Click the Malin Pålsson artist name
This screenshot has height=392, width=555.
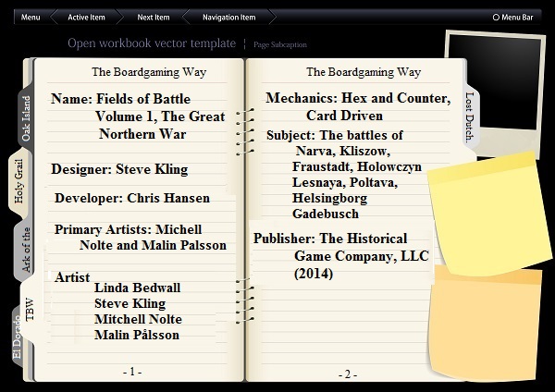pos(137,335)
